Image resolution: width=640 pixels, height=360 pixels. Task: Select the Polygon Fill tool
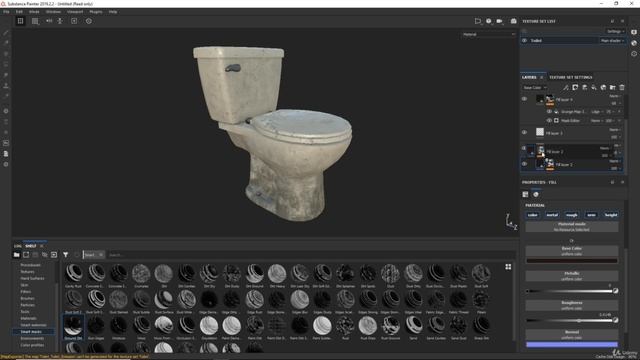(x=6, y=64)
